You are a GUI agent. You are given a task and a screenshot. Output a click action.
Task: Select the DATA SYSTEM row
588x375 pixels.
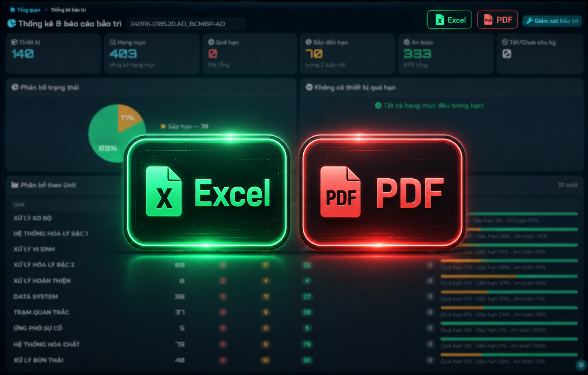coord(295,297)
